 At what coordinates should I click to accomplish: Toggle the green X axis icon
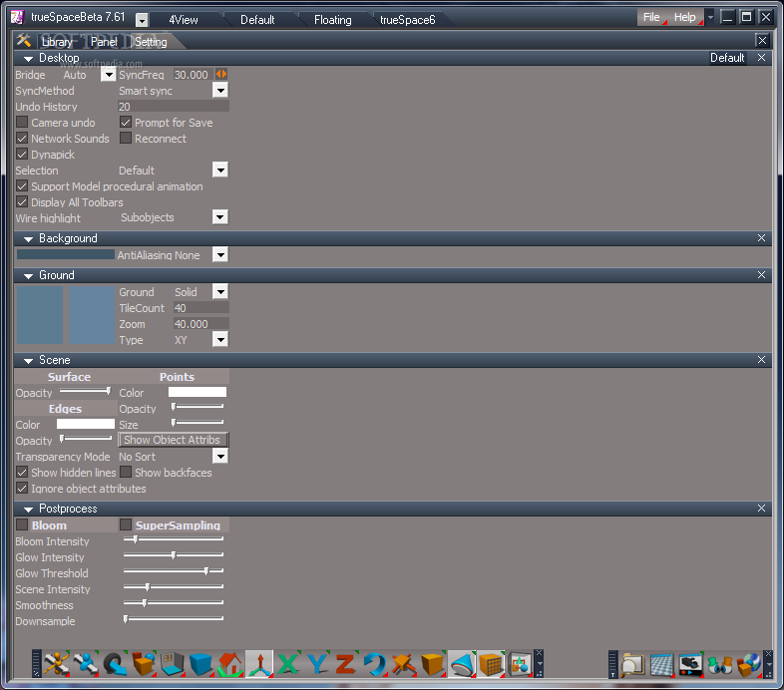[x=288, y=664]
